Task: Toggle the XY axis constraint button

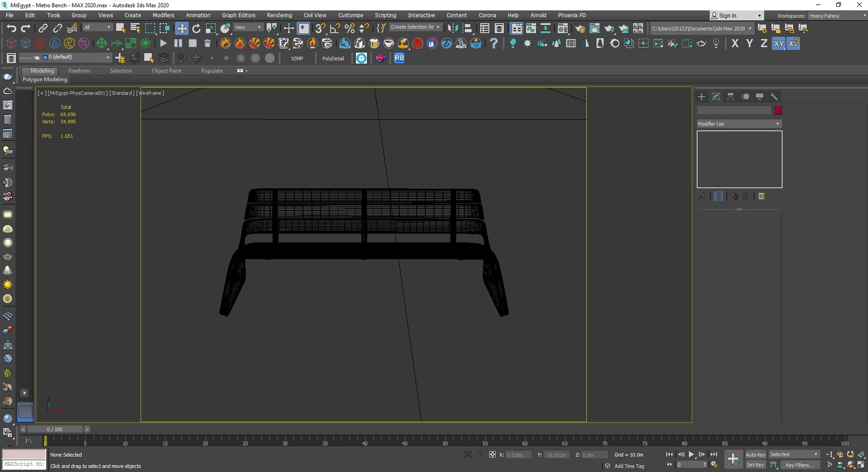Action: pos(779,43)
